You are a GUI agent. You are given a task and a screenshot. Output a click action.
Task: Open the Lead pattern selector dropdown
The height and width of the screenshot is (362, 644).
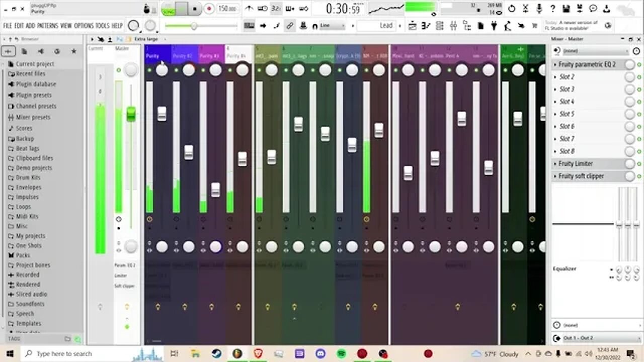377,26
